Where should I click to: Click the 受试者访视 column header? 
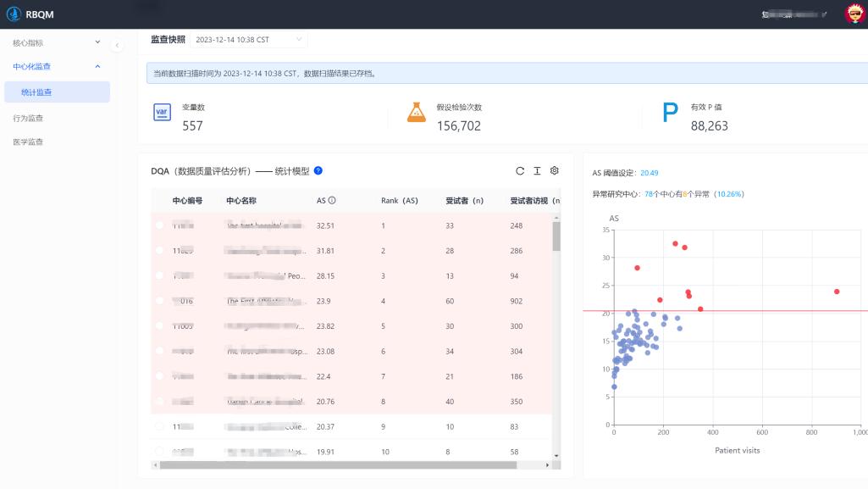pyautogui.click(x=534, y=201)
